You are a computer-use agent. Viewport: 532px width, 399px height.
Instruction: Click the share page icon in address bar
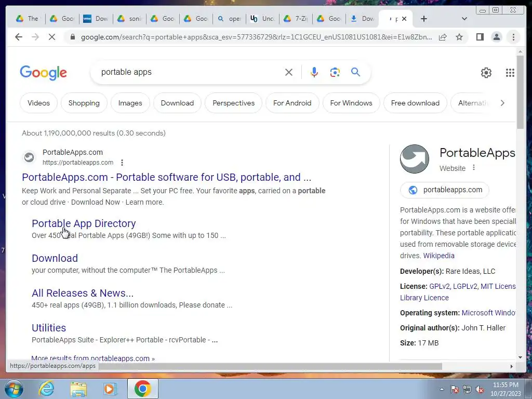coord(443,37)
